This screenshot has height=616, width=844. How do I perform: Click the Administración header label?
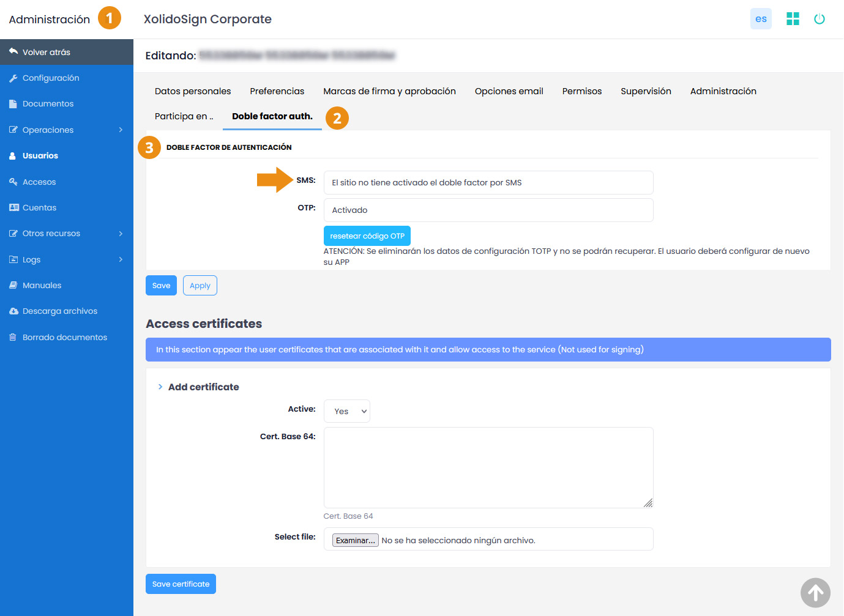pyautogui.click(x=50, y=20)
